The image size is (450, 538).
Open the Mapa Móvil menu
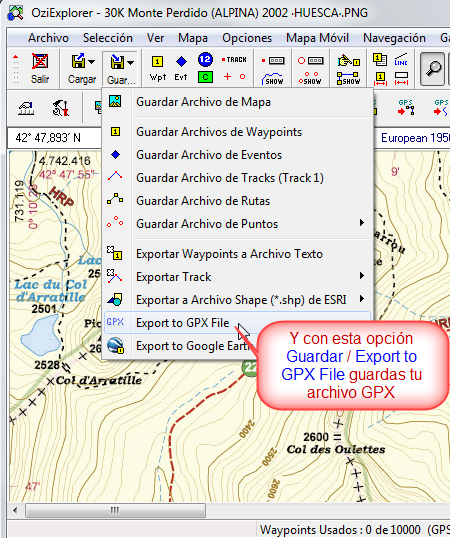(317, 38)
